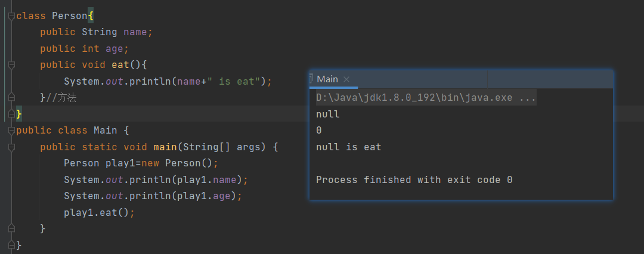Click the play1.eat() call line
Image resolution: width=644 pixels, height=254 pixels.
[x=100, y=212]
